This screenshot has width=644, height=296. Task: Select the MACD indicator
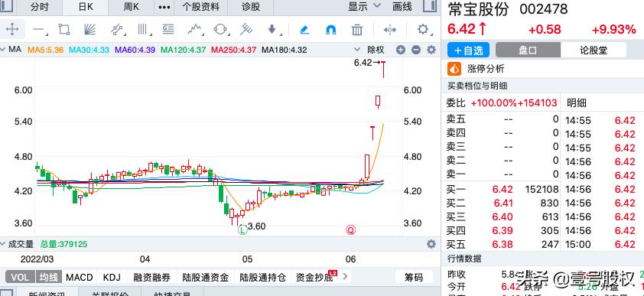80,277
